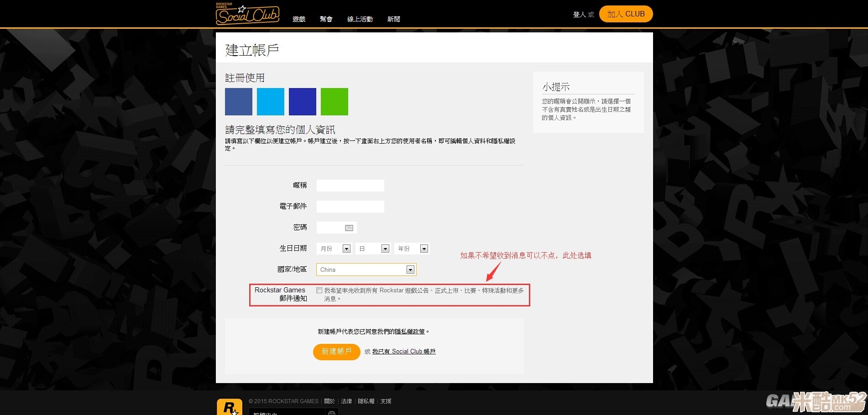Open the globe language selector icon

tap(332, 413)
